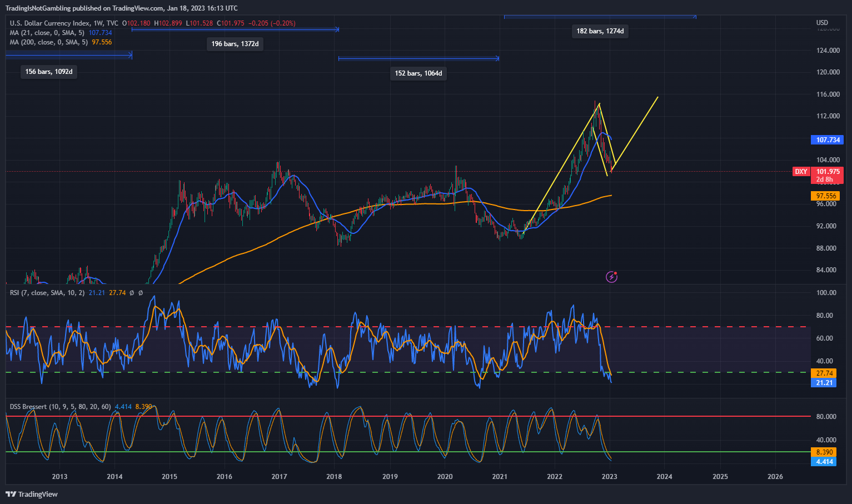Select the '196 bars, 1372d' date range label
The image size is (852, 504).
235,44
